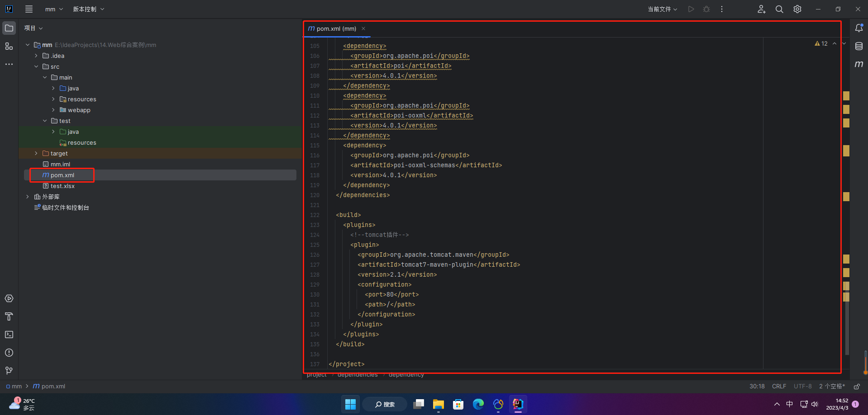Open the Project tool window icon
This screenshot has height=415, width=868.
click(9, 28)
